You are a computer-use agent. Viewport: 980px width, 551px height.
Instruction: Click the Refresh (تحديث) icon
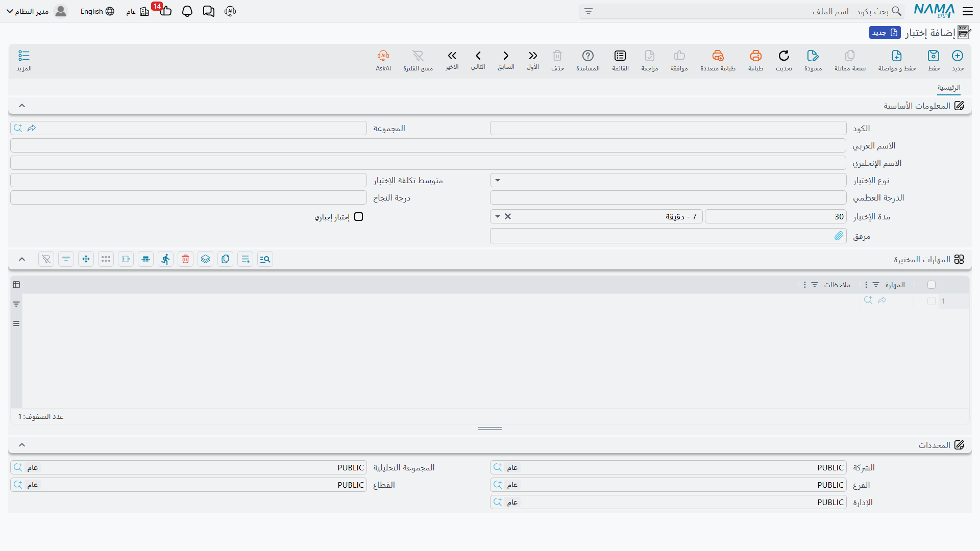(x=784, y=56)
